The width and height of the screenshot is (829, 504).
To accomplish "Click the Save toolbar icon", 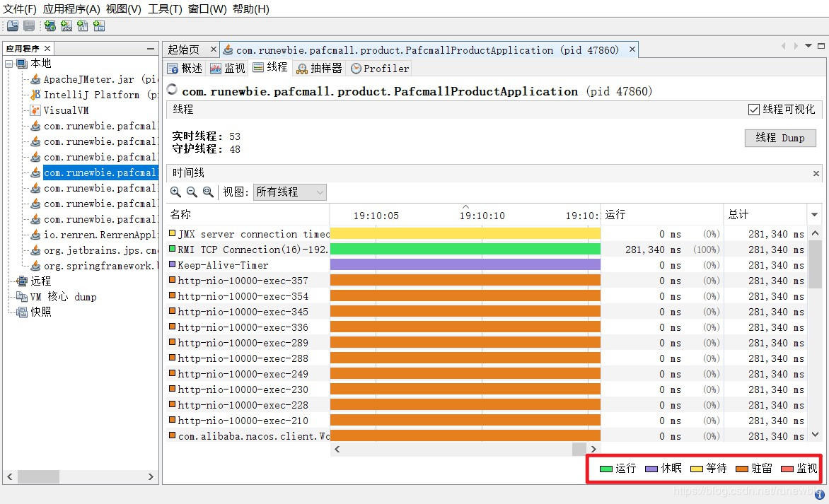I will (29, 26).
